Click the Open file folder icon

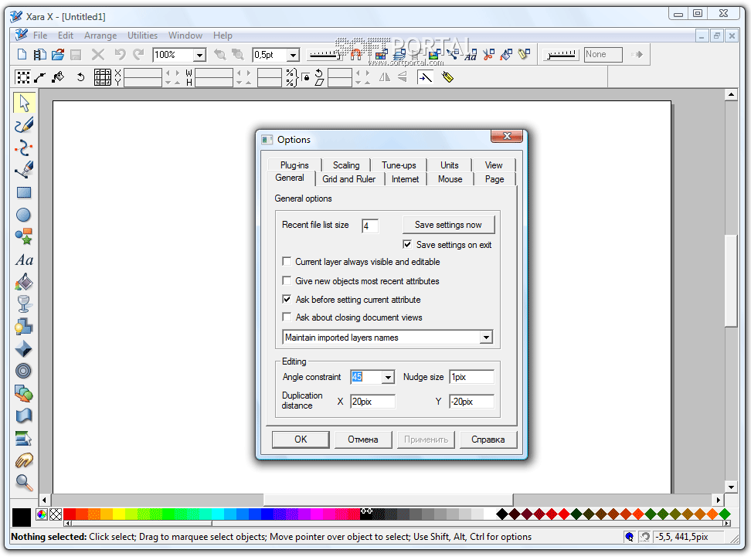(58, 55)
